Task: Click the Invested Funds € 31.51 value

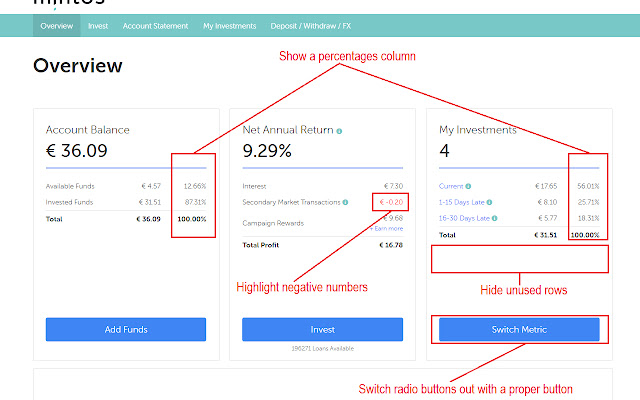Action: 150,202
